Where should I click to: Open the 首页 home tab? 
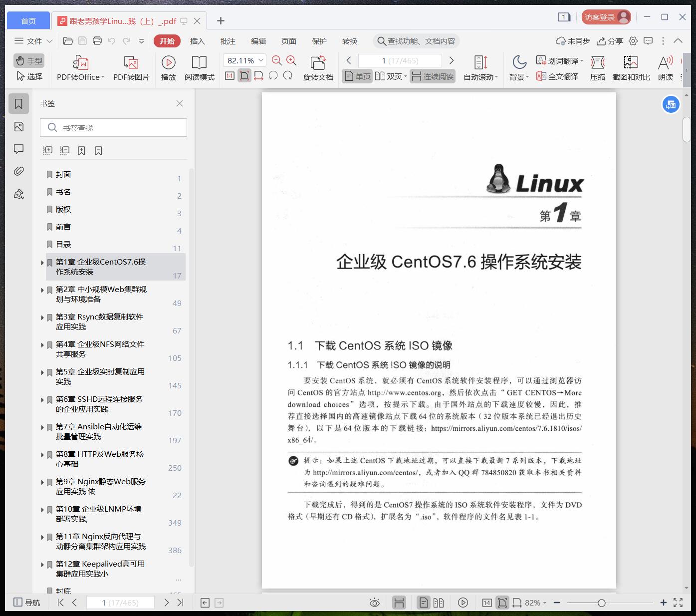28,20
